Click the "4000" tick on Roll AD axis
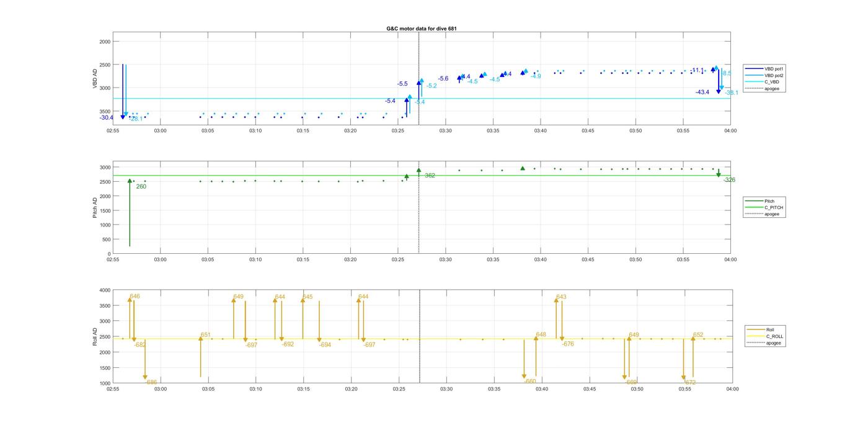Image resolution: width=868 pixels, height=430 pixels. (104, 290)
